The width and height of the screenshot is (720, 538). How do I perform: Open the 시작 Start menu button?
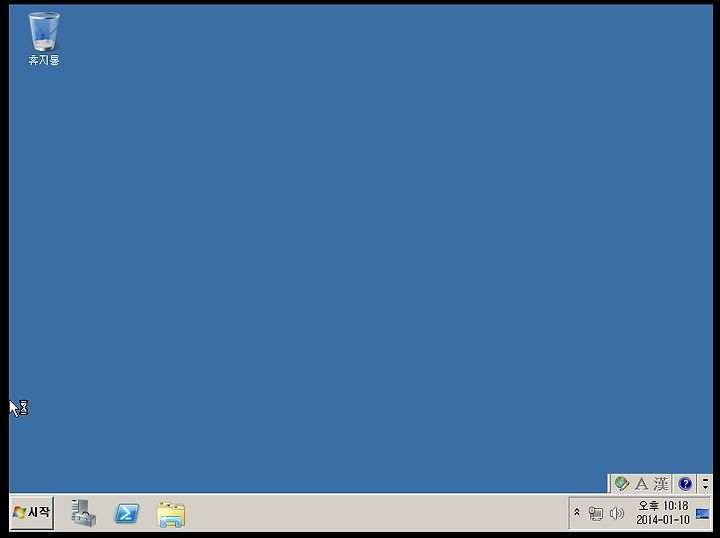(x=32, y=512)
